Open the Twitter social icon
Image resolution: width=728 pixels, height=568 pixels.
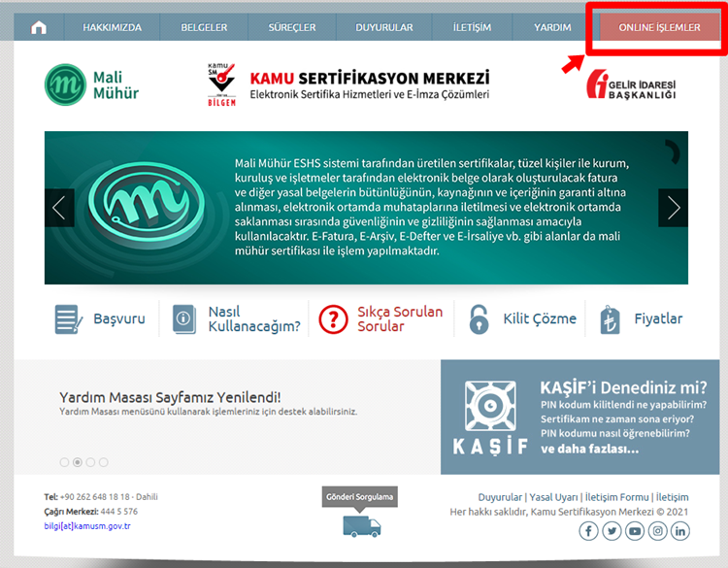click(x=612, y=531)
